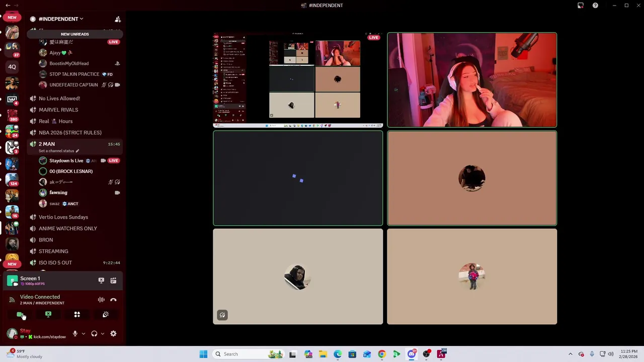Viewport: 644px width, 362px height.
Task: Click own avatar in user panel
Action: [12, 334]
